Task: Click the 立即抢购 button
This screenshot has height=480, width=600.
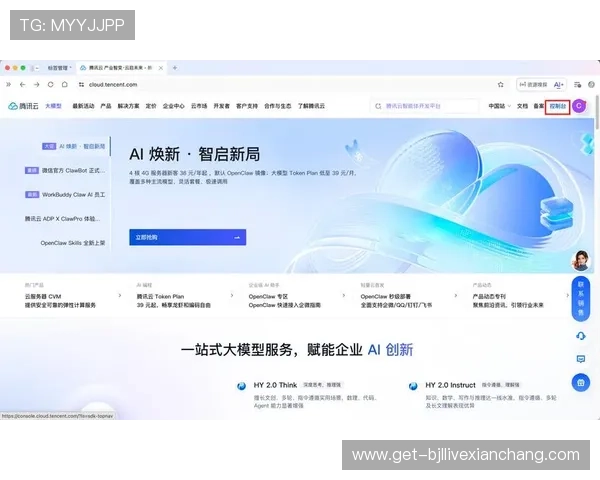Action: (x=188, y=237)
